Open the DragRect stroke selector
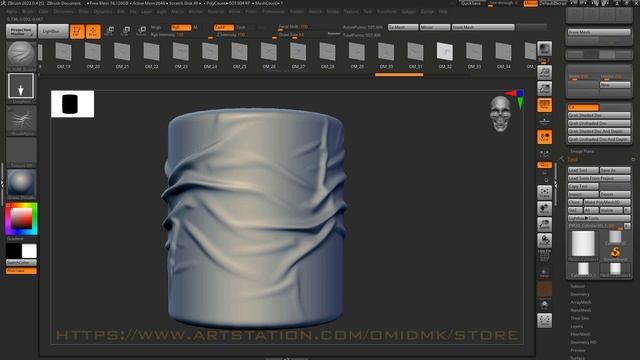Screen dimensions: 640x360 tap(21, 87)
